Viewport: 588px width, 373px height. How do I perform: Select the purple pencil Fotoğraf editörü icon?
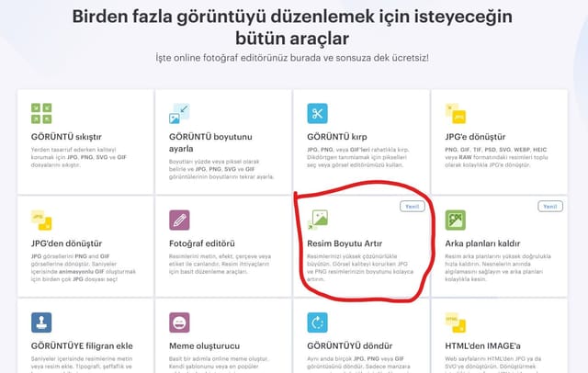pos(179,220)
